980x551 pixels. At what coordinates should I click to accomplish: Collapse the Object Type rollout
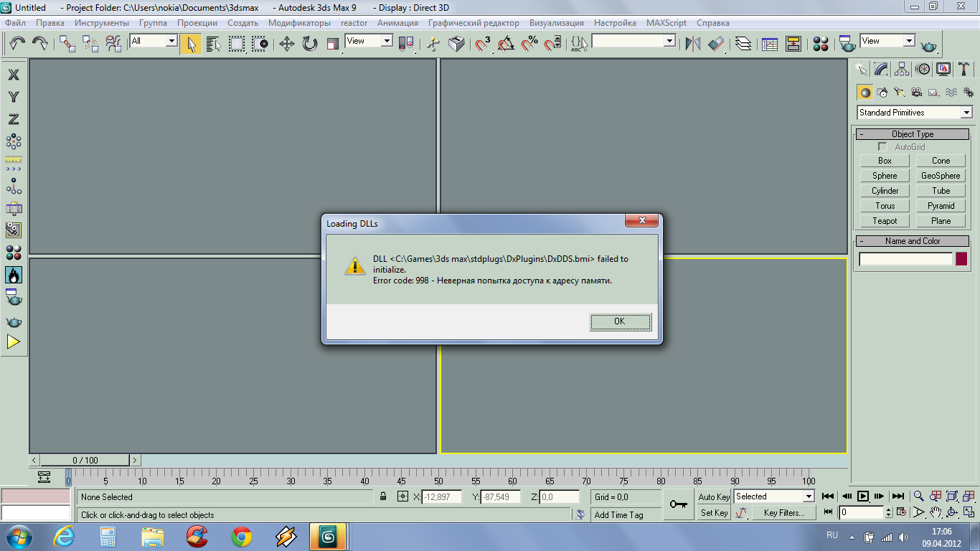click(913, 134)
